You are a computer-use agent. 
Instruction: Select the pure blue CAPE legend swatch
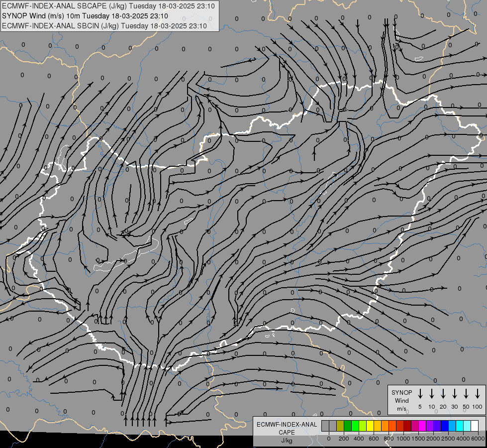click(x=444, y=426)
